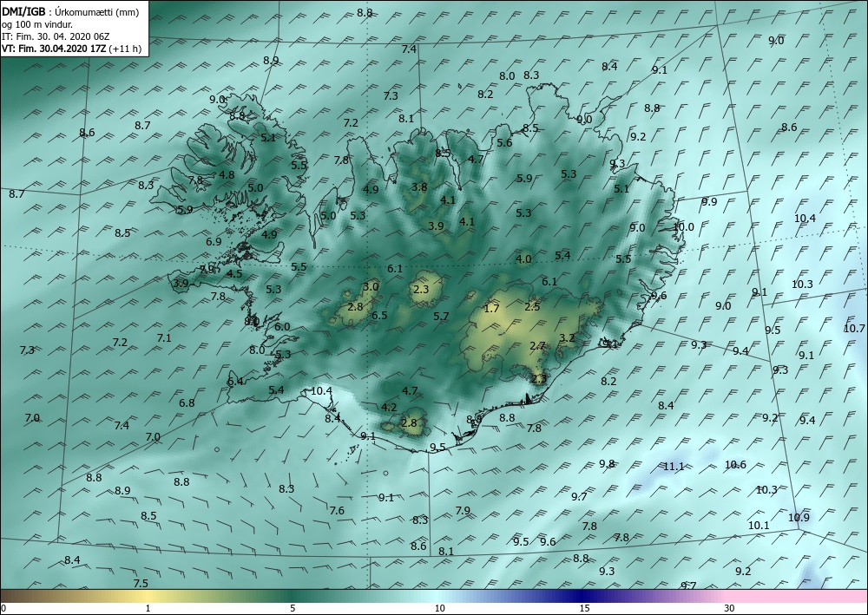Click the 2.7 value on the map

(x=537, y=346)
